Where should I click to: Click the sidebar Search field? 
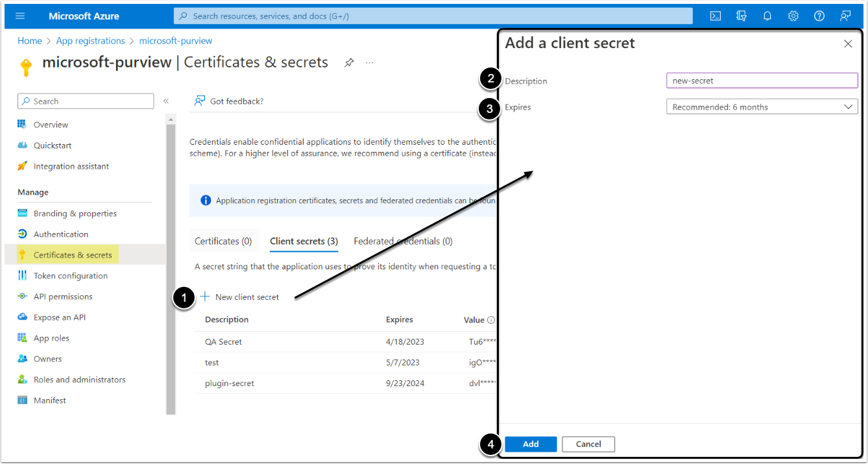click(86, 101)
